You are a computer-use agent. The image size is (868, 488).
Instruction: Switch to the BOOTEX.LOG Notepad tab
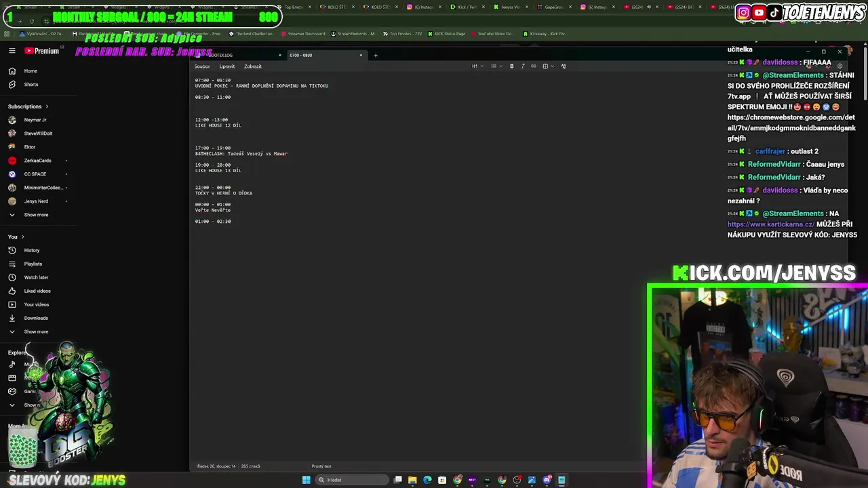tap(237, 55)
